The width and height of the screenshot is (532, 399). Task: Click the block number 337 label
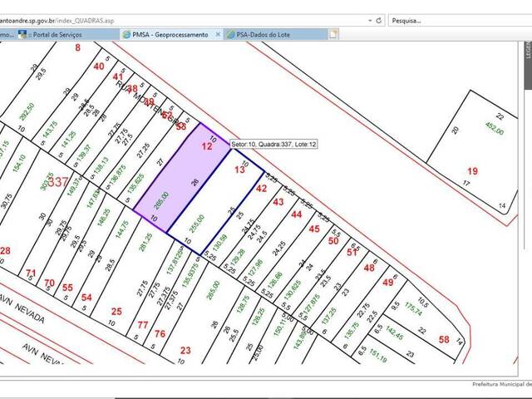tap(57, 181)
